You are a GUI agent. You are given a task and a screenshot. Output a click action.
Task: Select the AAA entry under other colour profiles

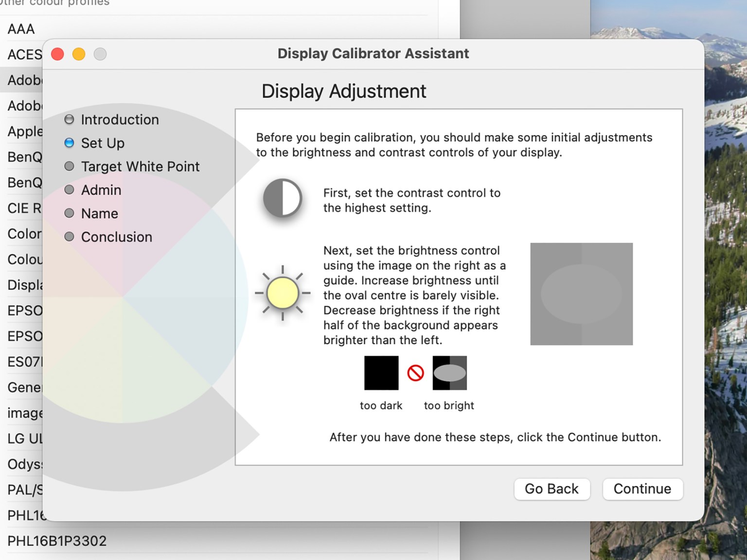(x=21, y=29)
